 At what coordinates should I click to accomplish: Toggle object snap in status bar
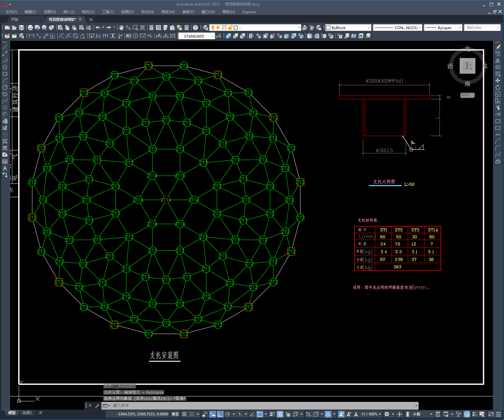[x=260, y=414]
